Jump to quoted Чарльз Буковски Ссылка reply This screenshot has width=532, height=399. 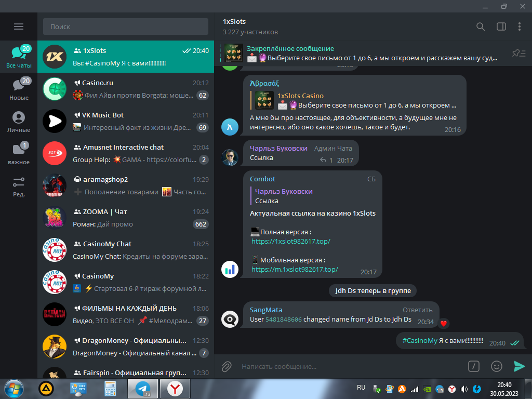click(x=313, y=196)
